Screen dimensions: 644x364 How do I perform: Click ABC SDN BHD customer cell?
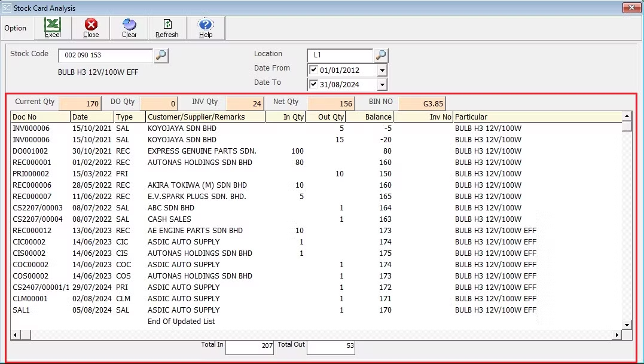pos(171,208)
